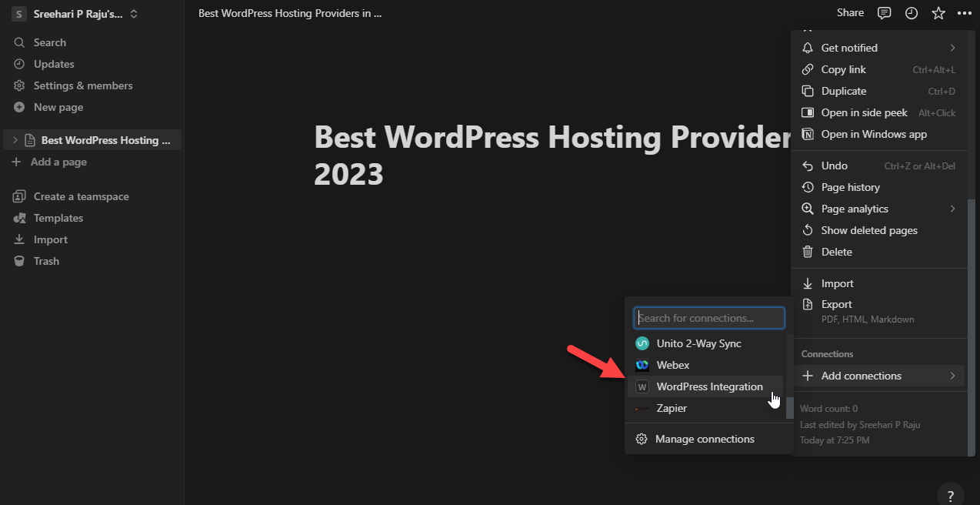The width and height of the screenshot is (980, 505).
Task: Click the WordPress Integration W icon
Action: 642,386
